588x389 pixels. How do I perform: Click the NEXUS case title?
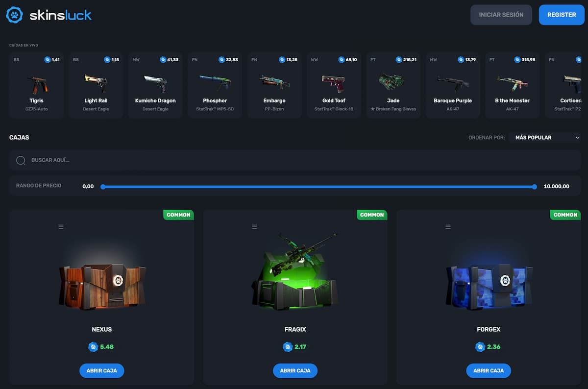click(102, 329)
